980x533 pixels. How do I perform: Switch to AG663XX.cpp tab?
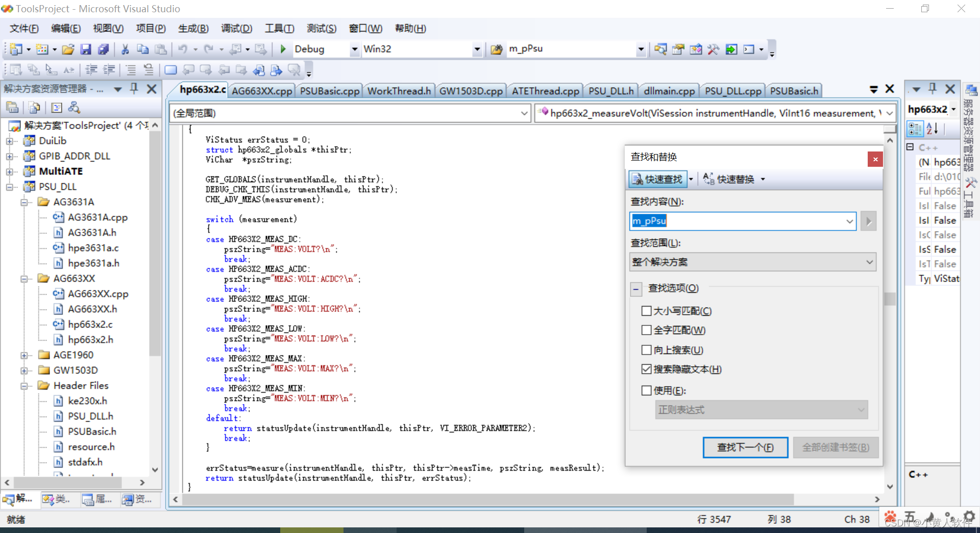[262, 91]
